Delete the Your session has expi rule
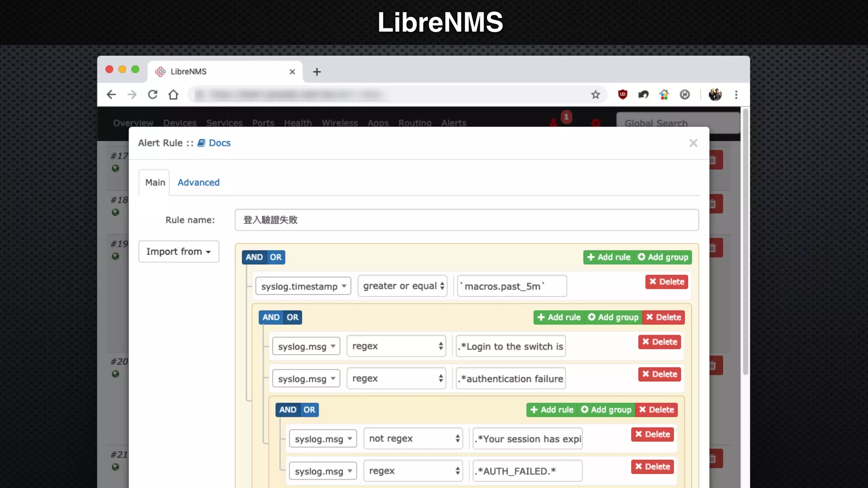 click(x=652, y=434)
